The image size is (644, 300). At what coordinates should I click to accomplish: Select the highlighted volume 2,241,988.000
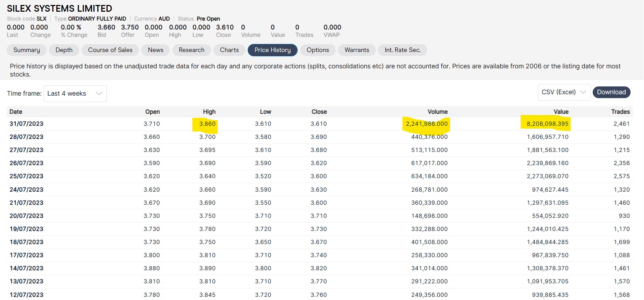pos(427,124)
